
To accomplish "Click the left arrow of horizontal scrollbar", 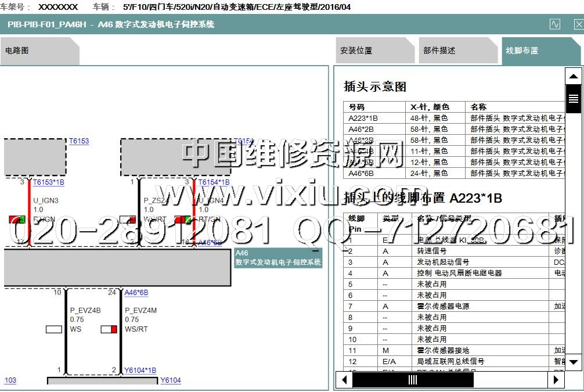I will tap(344, 380).
